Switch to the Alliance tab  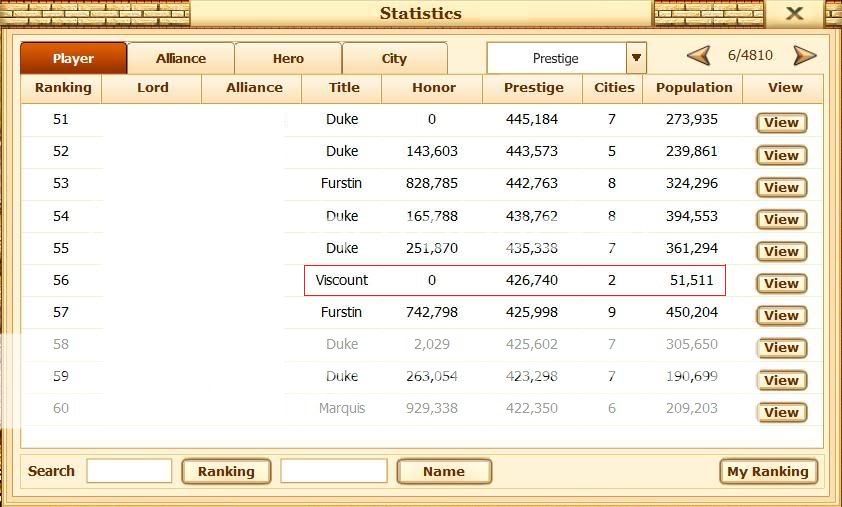point(181,58)
